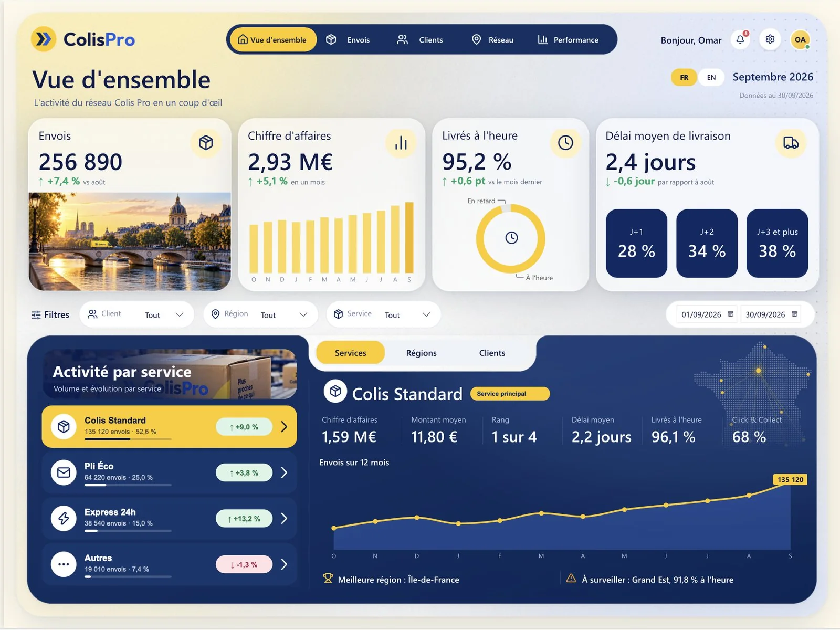Click clock icon on Livrés à l'heure card
The height and width of the screenshot is (630, 840).
coord(565,142)
